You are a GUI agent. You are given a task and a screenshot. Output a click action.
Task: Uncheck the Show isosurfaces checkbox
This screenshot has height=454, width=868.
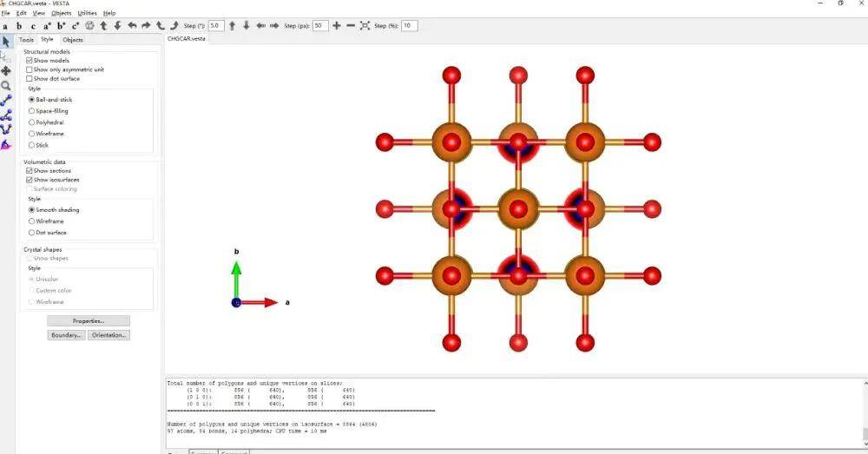point(30,180)
